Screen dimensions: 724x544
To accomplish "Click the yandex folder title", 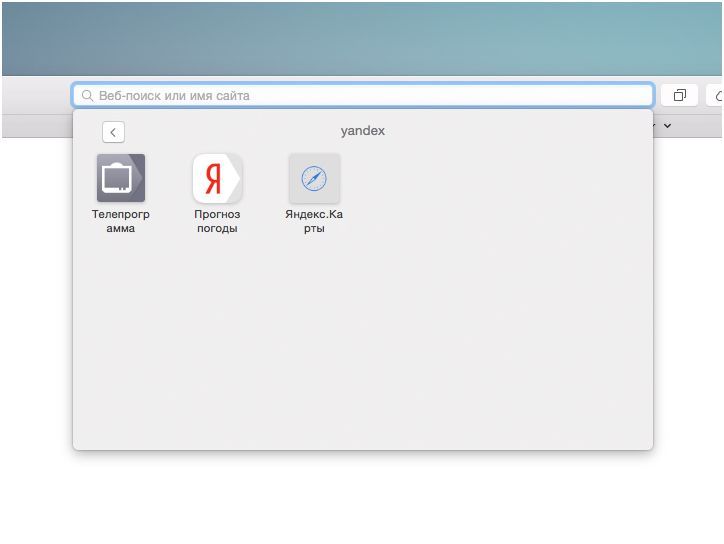I will coord(362,131).
